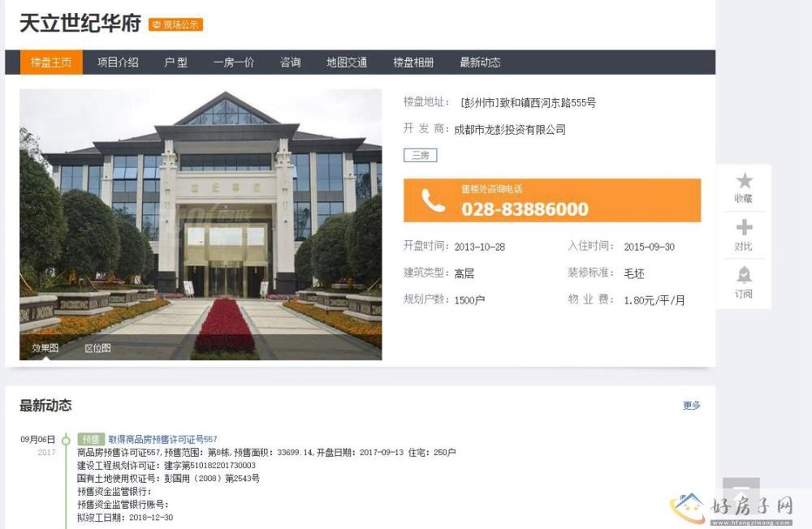This screenshot has height=529, width=812.
Task: Click the 对比 plus icon
Action: (x=744, y=228)
